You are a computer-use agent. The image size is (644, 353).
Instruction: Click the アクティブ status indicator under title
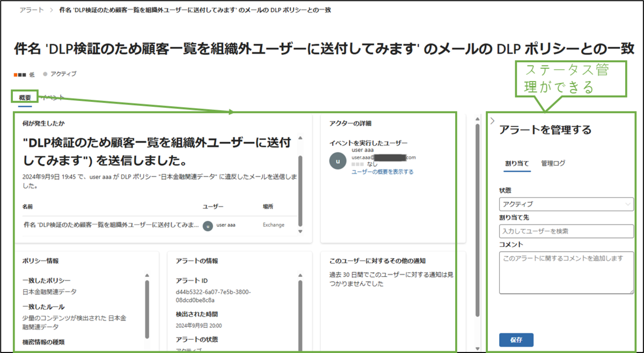click(x=60, y=73)
